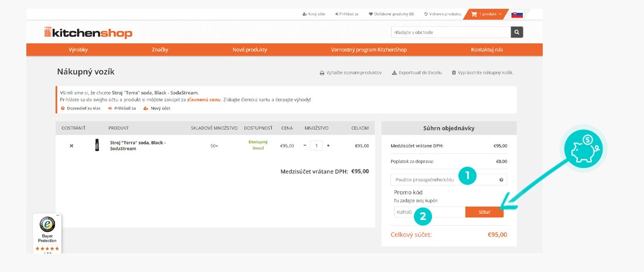The width and height of the screenshot is (644, 272).
Task: Click the zľavnenú cenu highlighted link
Action: click(204, 99)
